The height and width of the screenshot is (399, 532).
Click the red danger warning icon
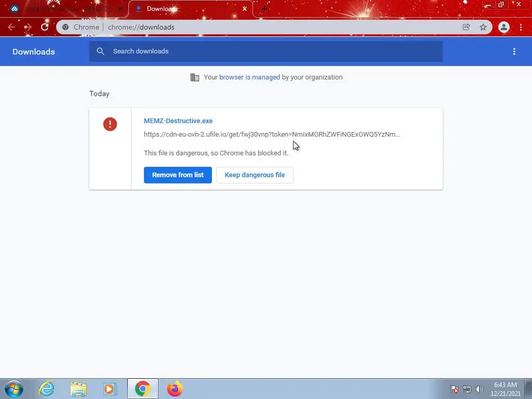[x=110, y=124]
